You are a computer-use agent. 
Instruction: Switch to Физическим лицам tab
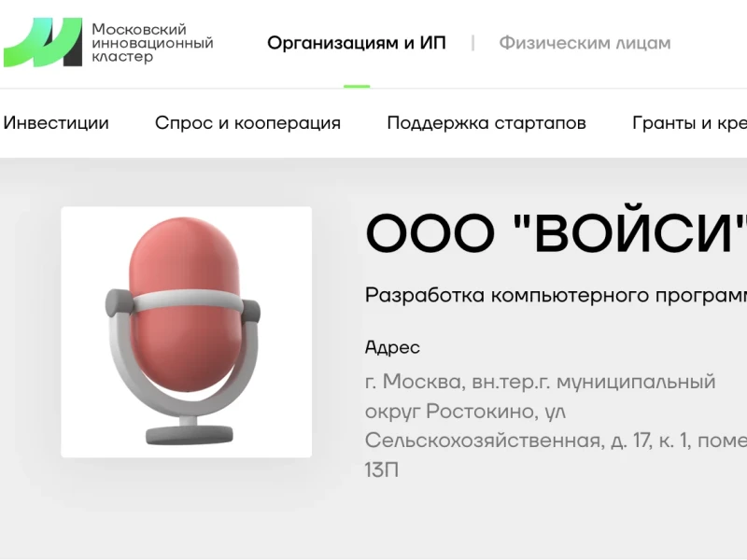coord(585,43)
